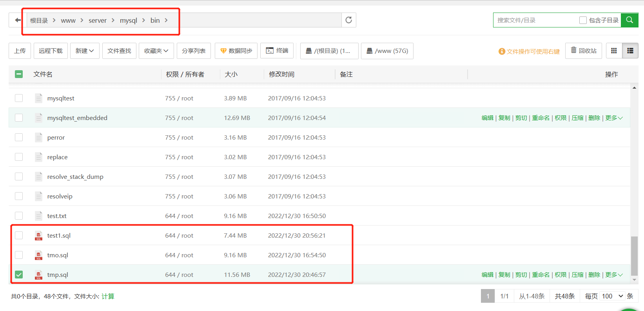
Task: Open the 分享列表 share list
Action: point(194,51)
